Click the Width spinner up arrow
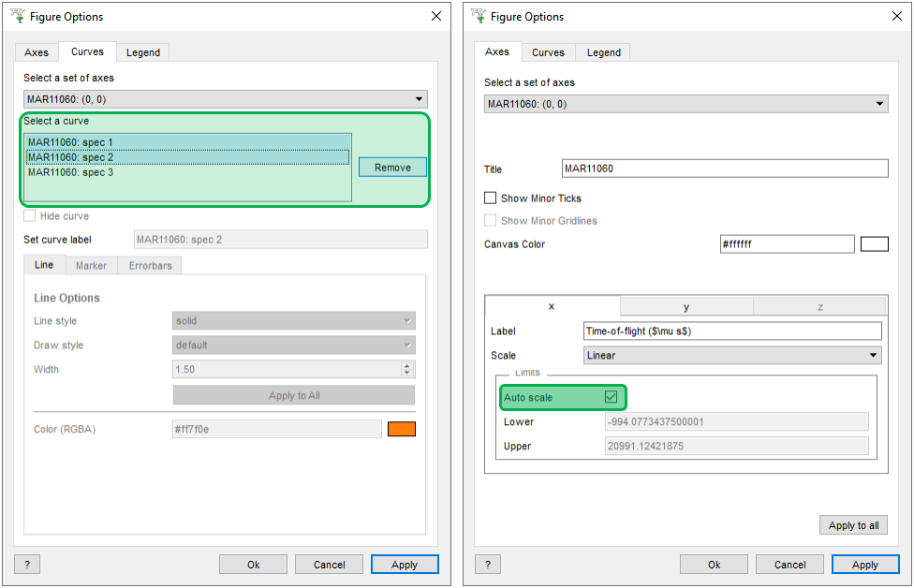 point(406,366)
